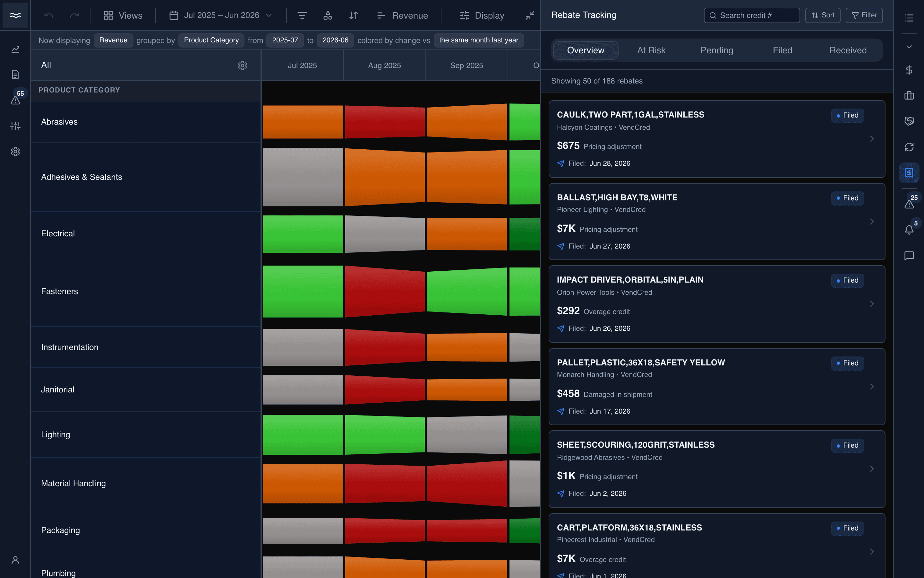This screenshot has height=578, width=924.
Task: Select the Sep 2025 column header
Action: point(466,66)
